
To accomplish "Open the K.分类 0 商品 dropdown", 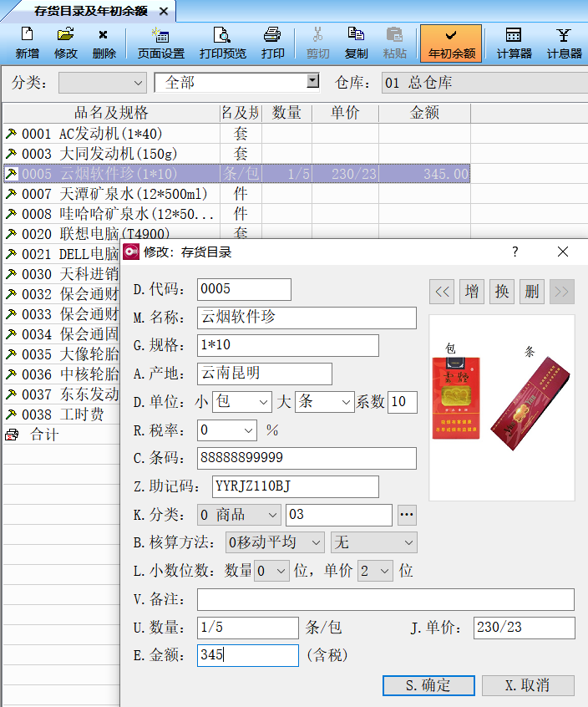I will pos(239,515).
